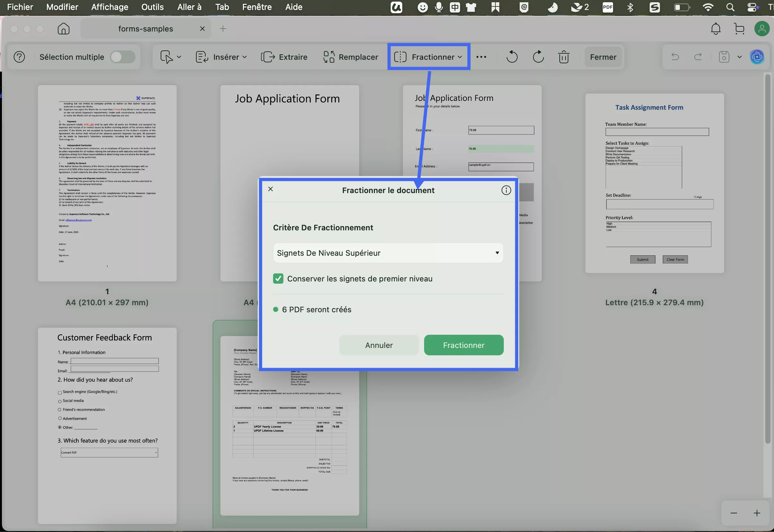Image resolution: width=774 pixels, height=532 pixels.
Task: Open the home screen icon
Action: pos(63,29)
